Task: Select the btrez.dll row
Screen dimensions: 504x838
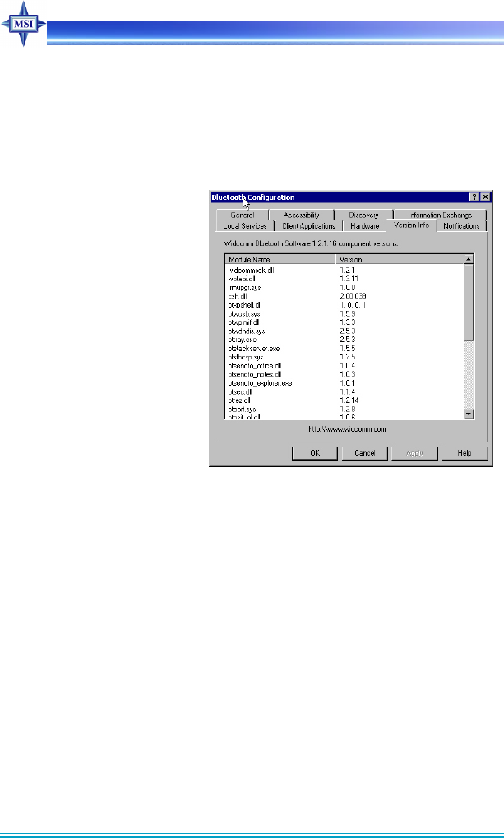Action: (239, 400)
